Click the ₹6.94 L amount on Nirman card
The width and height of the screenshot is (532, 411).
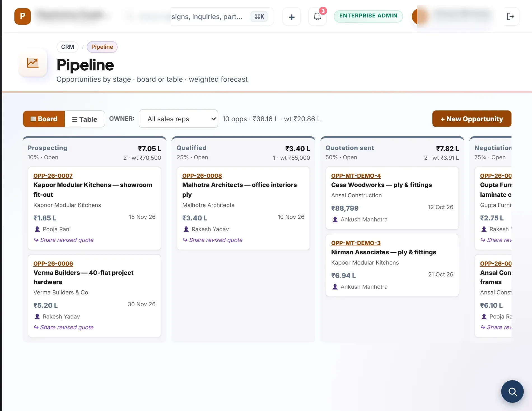click(344, 275)
